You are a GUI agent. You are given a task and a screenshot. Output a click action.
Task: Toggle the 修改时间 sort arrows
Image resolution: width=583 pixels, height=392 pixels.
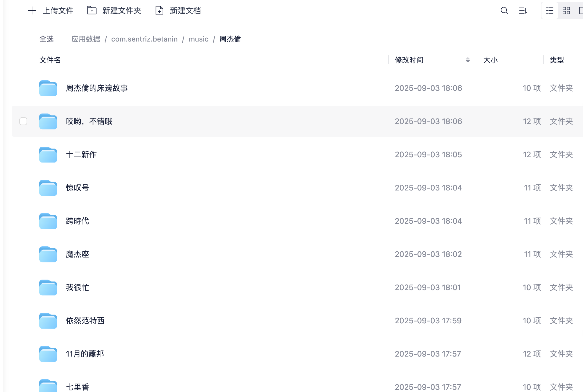tap(468, 60)
